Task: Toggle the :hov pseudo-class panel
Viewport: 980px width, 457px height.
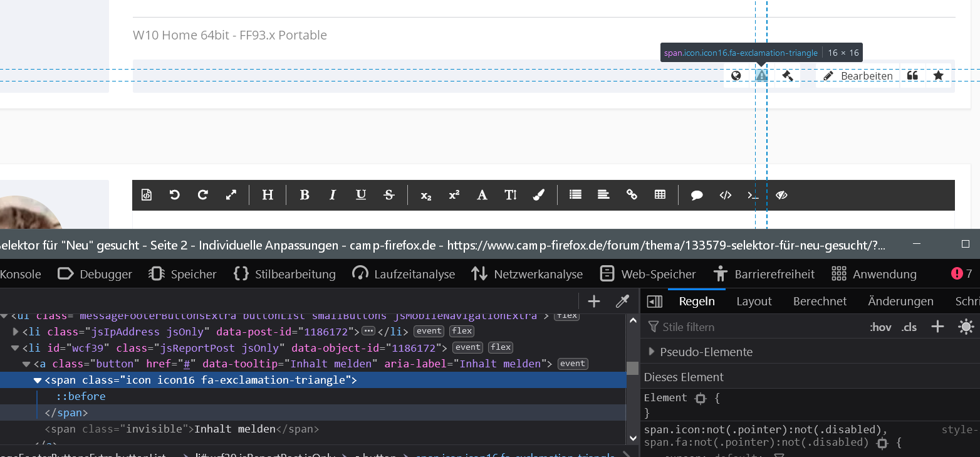Action: [x=880, y=327]
